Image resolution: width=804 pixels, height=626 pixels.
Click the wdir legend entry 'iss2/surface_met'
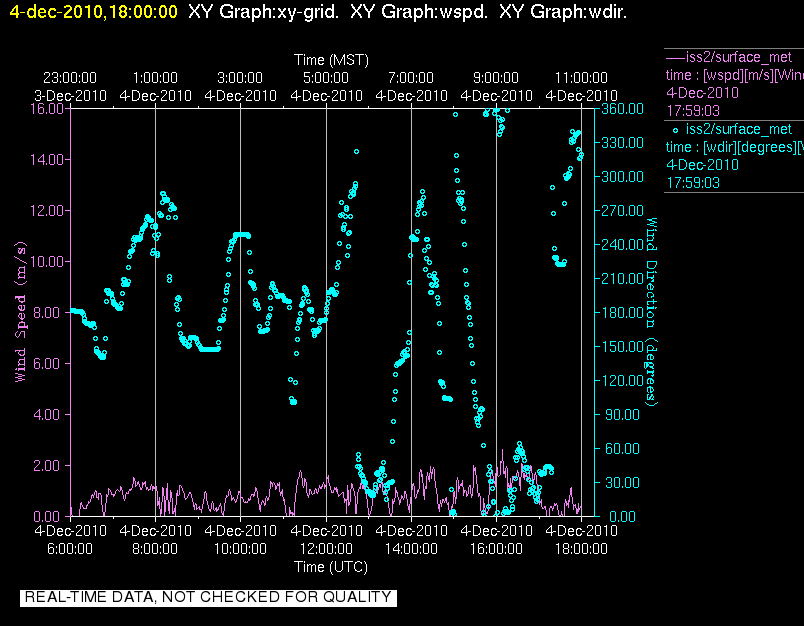[739, 129]
